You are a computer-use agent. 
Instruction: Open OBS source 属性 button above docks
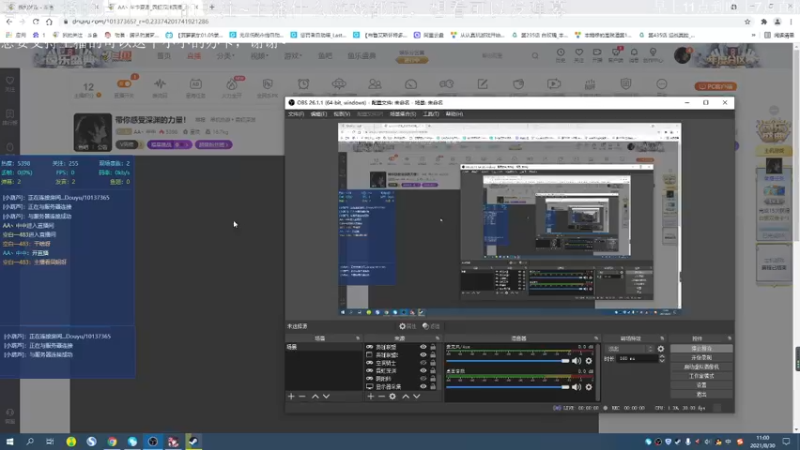[408, 327]
